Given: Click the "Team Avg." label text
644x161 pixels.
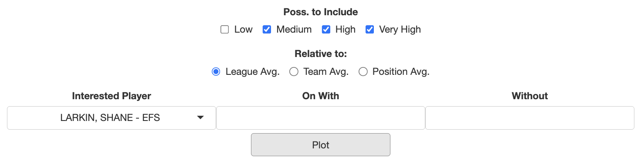Looking at the screenshot, I should 326,72.
